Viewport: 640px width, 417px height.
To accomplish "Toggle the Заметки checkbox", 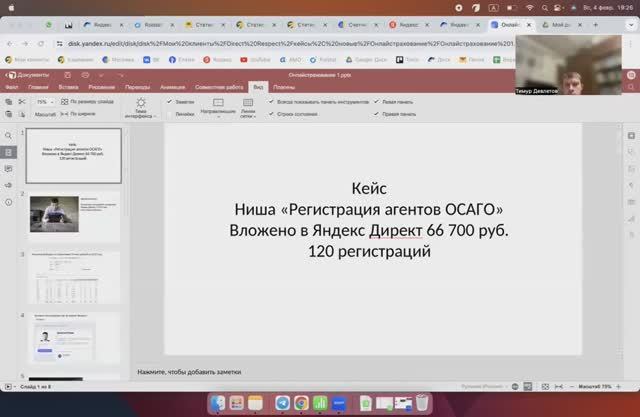I will 181,102.
